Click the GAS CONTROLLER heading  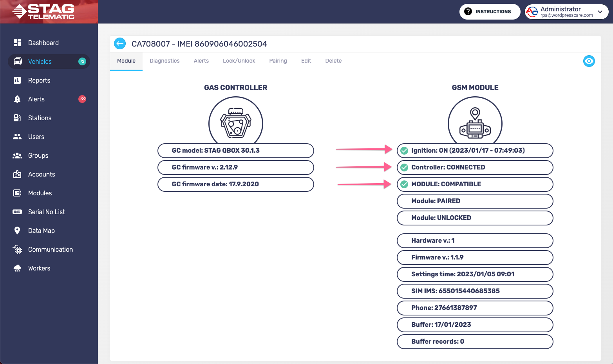[x=236, y=88]
